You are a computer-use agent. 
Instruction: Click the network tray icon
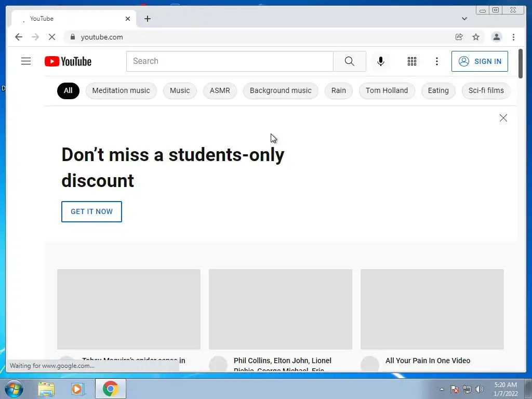[467, 389]
